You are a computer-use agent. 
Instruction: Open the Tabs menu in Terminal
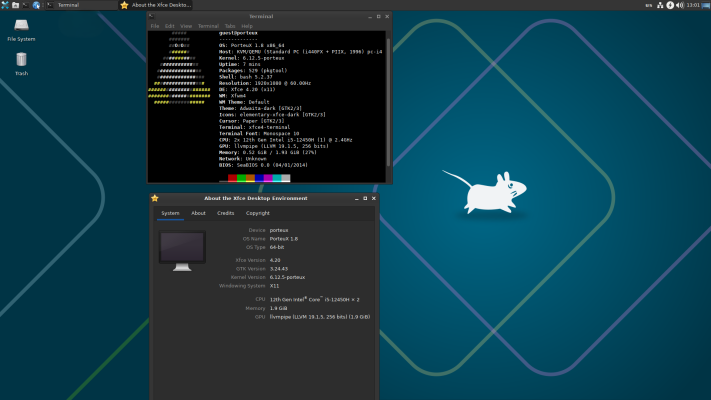tap(230, 26)
